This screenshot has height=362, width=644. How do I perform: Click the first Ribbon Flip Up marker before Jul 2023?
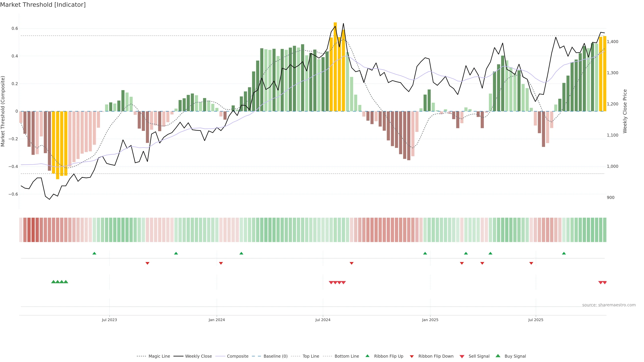coord(94,253)
